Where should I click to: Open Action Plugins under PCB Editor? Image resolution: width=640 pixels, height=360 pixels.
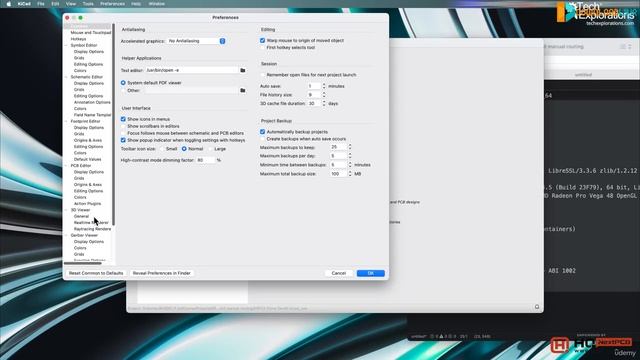point(87,203)
